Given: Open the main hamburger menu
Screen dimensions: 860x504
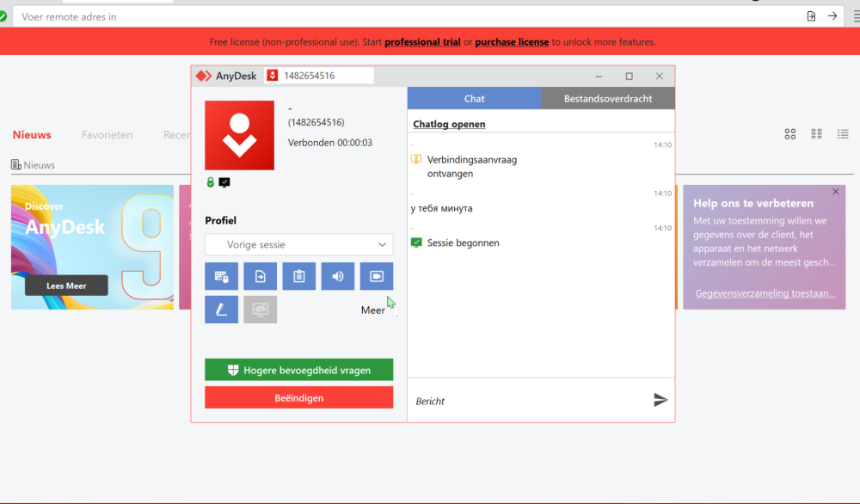Looking at the screenshot, I should tap(857, 16).
